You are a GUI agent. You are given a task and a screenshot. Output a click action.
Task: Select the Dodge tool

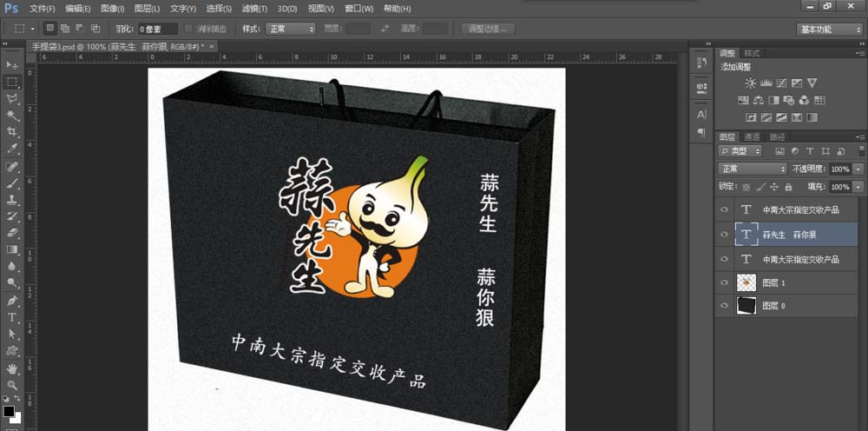(11, 283)
